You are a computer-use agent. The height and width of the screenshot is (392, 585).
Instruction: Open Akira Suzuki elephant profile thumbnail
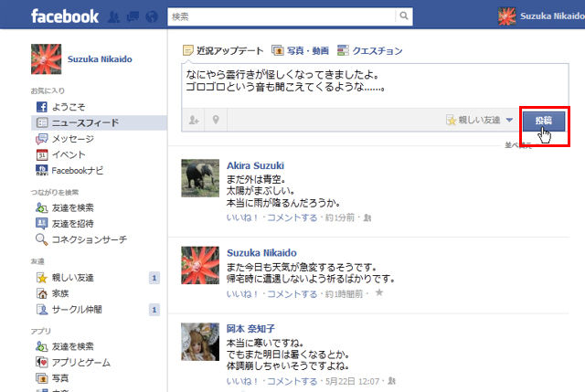pyautogui.click(x=200, y=178)
